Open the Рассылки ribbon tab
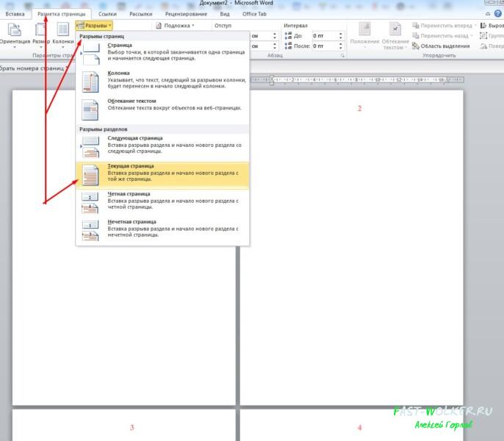Viewport: 504px width, 441px height. click(141, 14)
